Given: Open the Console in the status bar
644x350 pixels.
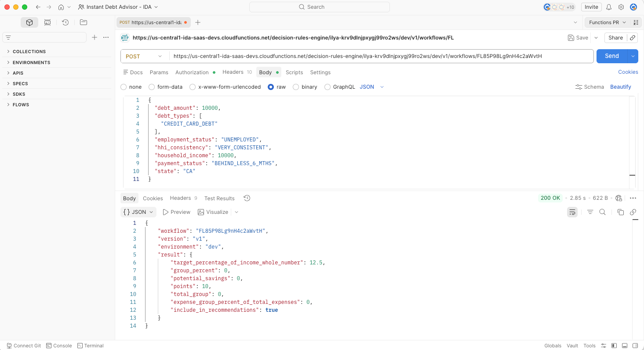Looking at the screenshot, I should pos(59,346).
